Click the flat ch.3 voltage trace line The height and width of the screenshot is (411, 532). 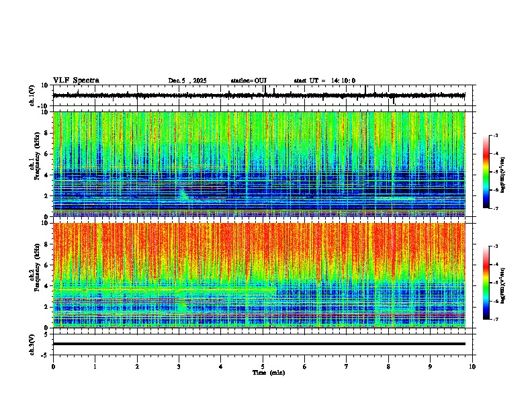tap(259, 344)
